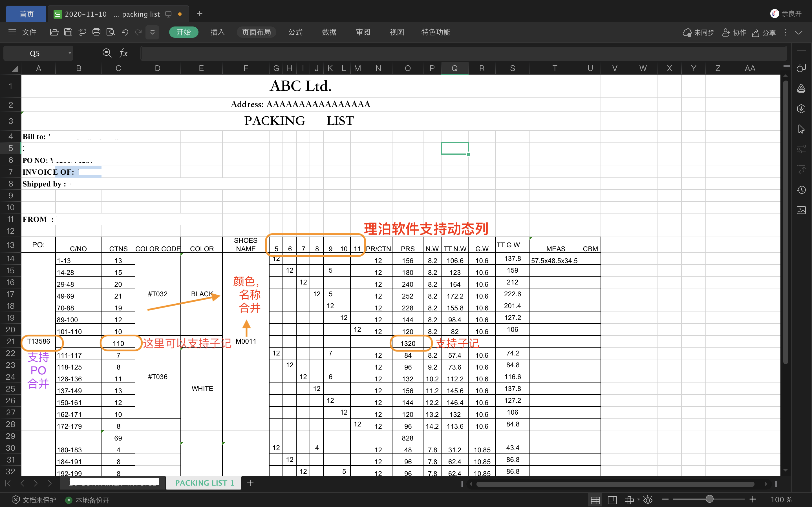
Task: Click the undo arrow icon
Action: point(125,32)
